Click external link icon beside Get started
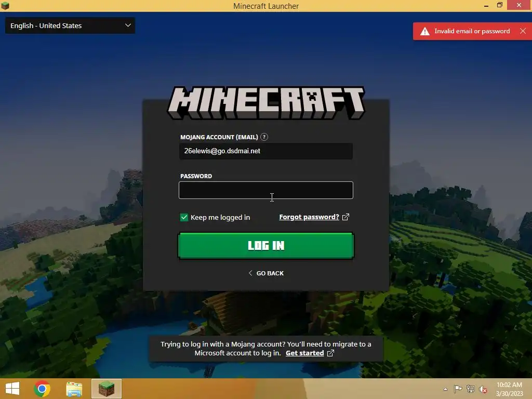 [330, 353]
